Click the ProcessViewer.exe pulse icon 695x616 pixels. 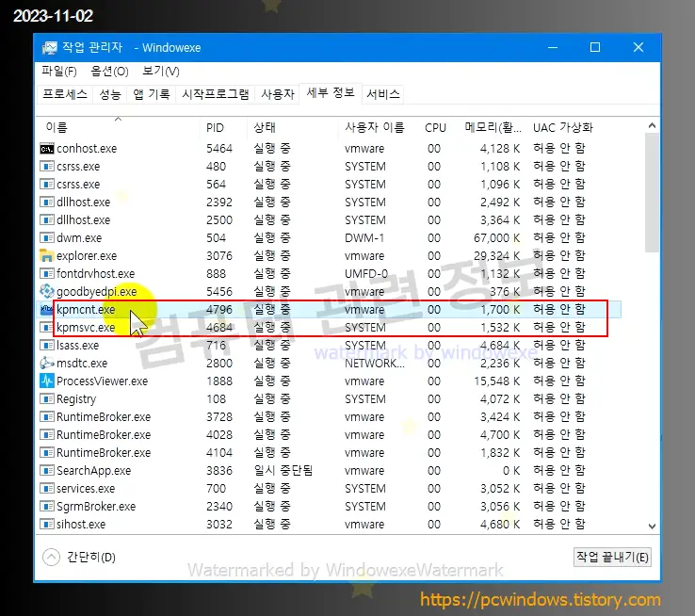(x=46, y=381)
